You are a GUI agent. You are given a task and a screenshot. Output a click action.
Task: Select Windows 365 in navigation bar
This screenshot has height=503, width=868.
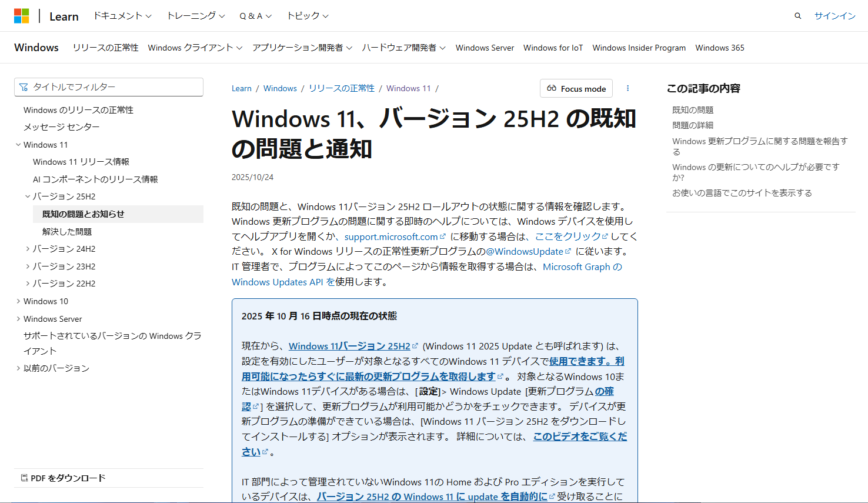[719, 48]
